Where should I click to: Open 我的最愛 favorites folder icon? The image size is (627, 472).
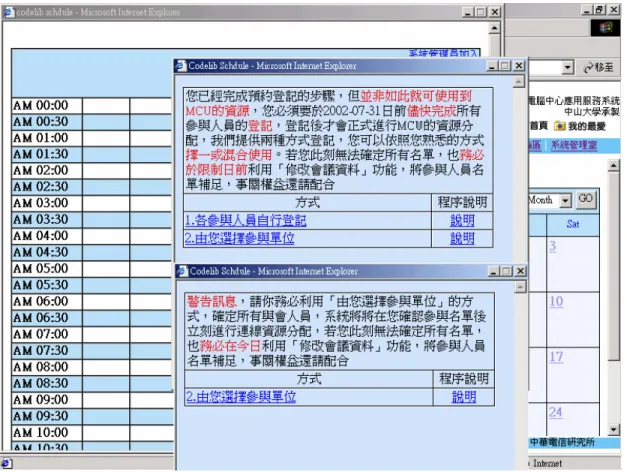[559, 126]
